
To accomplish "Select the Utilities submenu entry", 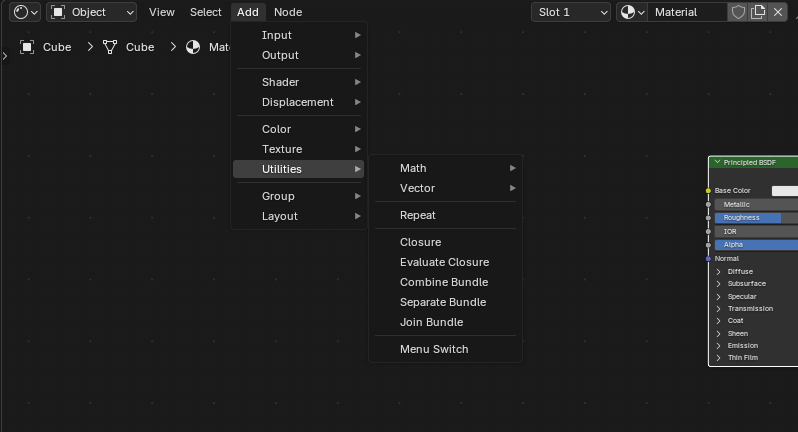I will 299,169.
